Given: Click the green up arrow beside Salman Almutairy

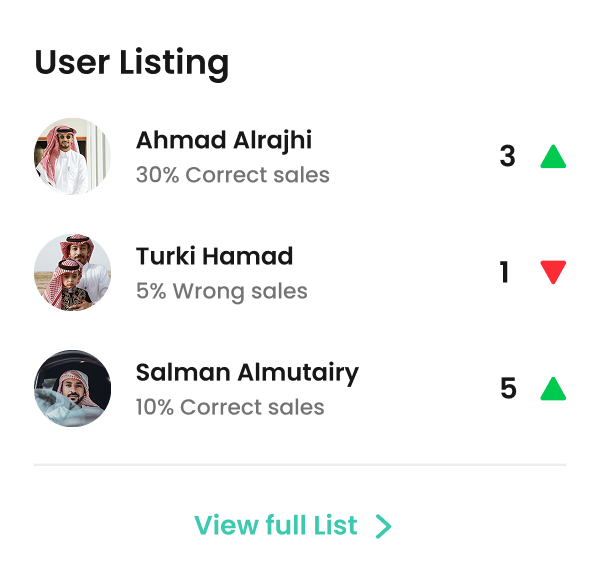Looking at the screenshot, I should click(x=553, y=388).
